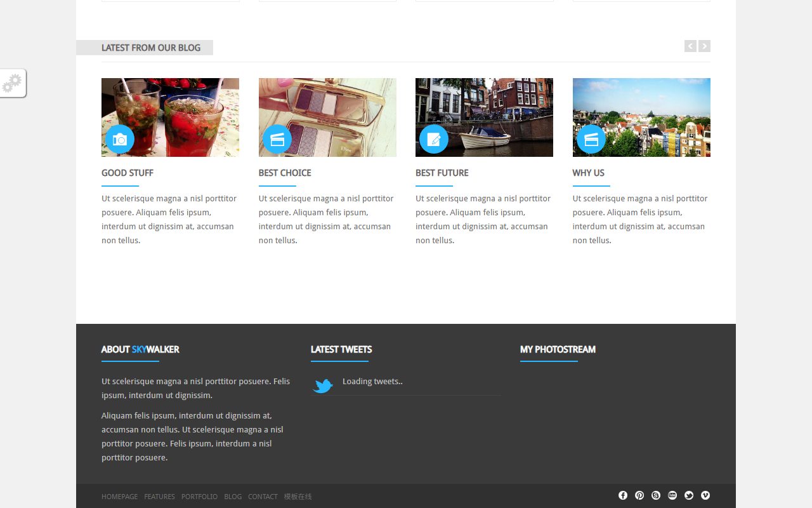Open the strawberry drinks thumbnail

(170, 117)
